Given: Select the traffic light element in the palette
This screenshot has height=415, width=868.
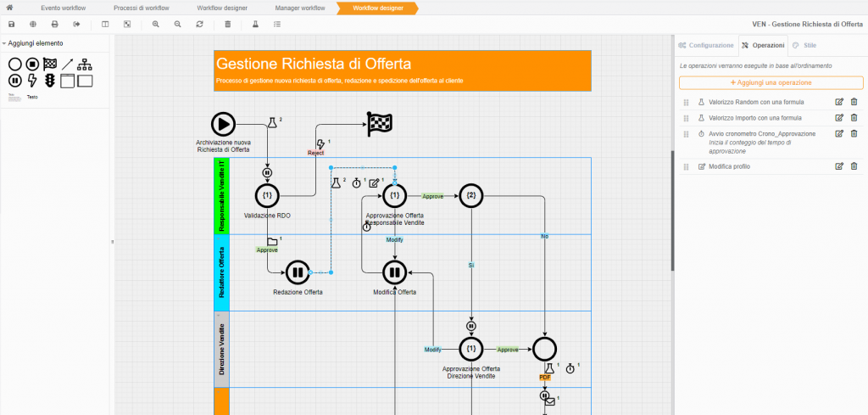Looking at the screenshot, I should (50, 81).
